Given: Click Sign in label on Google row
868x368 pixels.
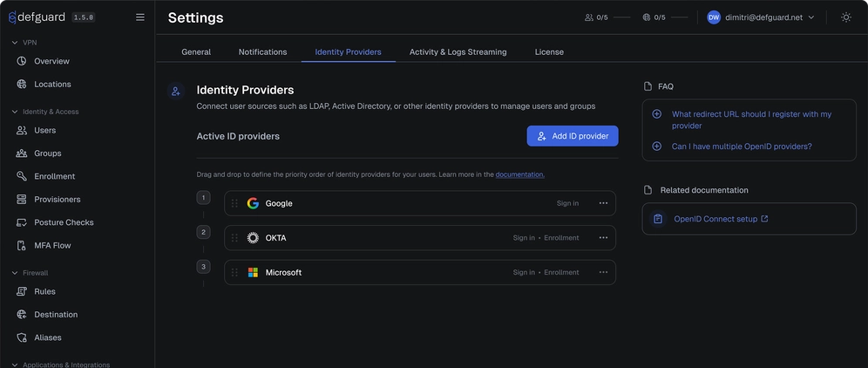Looking at the screenshot, I should coord(567,203).
